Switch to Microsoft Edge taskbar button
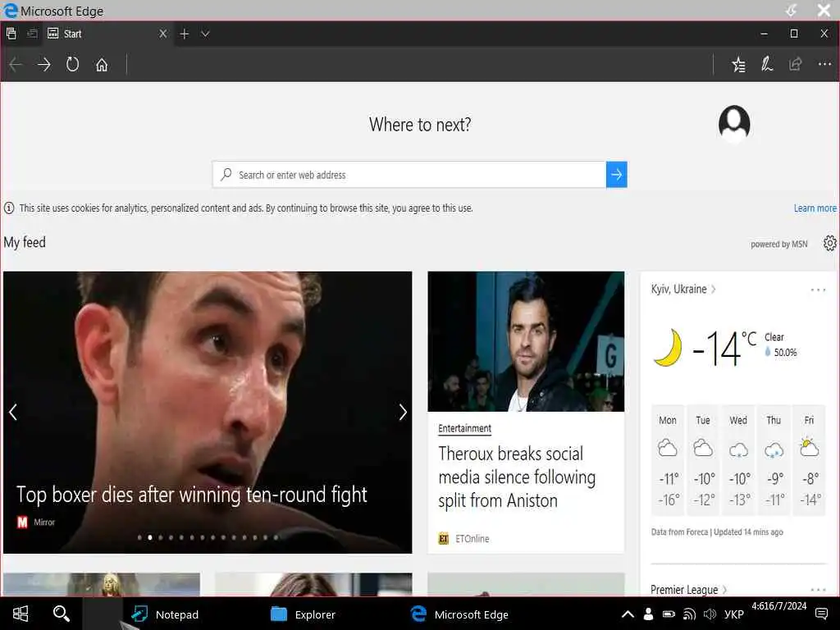 pos(459,614)
